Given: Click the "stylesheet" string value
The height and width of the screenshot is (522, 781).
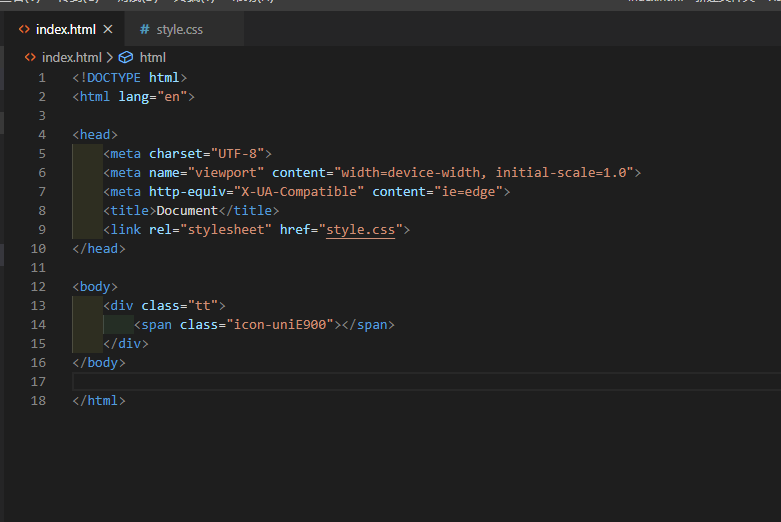Looking at the screenshot, I should tap(226, 230).
